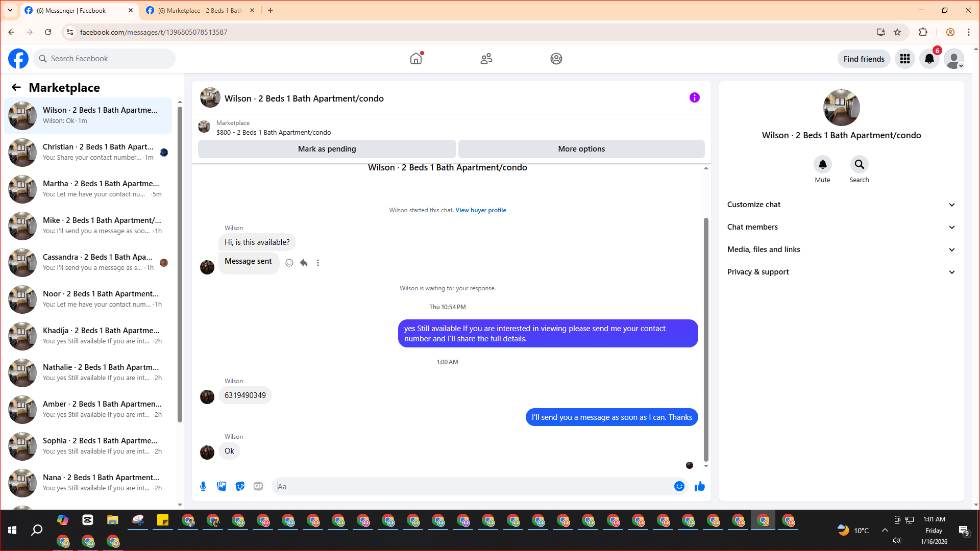The height and width of the screenshot is (551, 980).
Task: Open emoji picker in message box
Action: click(679, 486)
